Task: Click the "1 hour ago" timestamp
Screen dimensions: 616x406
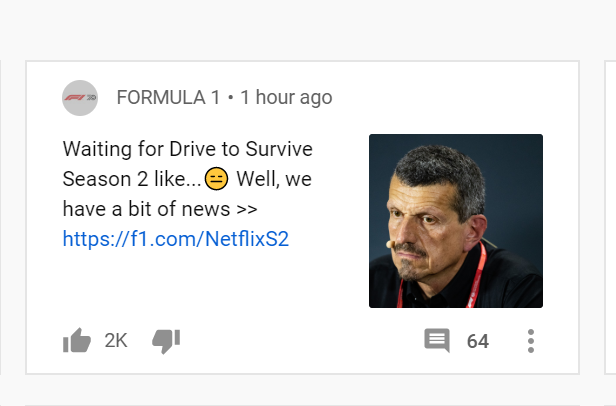Action: click(x=286, y=98)
